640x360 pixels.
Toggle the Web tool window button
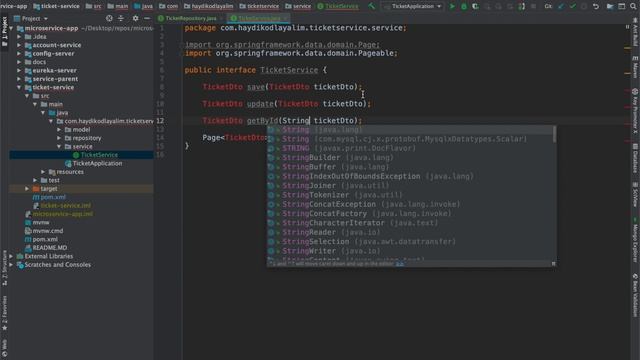coord(4,347)
